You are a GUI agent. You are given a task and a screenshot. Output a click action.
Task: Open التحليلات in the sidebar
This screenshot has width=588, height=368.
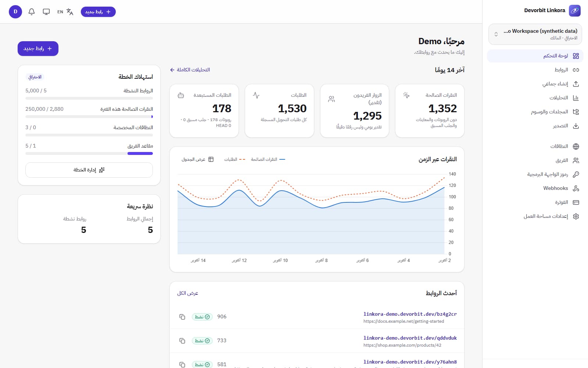[535, 98]
